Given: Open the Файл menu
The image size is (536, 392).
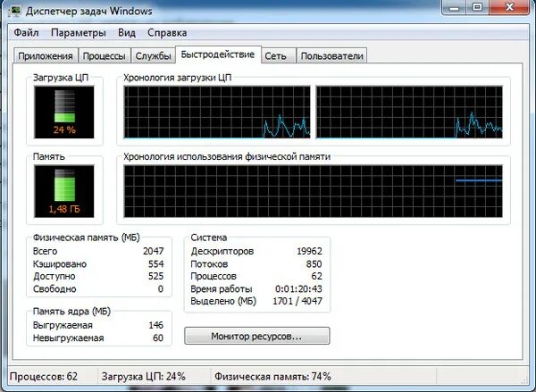Looking at the screenshot, I should click(26, 33).
